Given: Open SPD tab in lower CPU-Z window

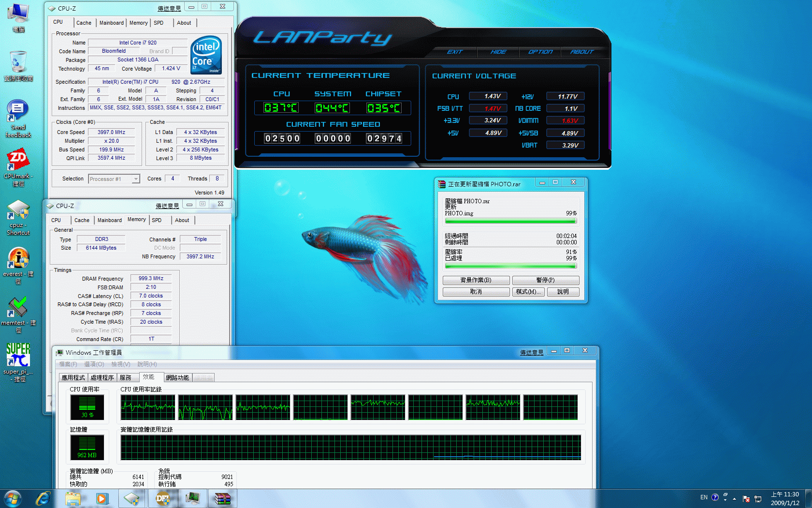Looking at the screenshot, I should point(157,220).
